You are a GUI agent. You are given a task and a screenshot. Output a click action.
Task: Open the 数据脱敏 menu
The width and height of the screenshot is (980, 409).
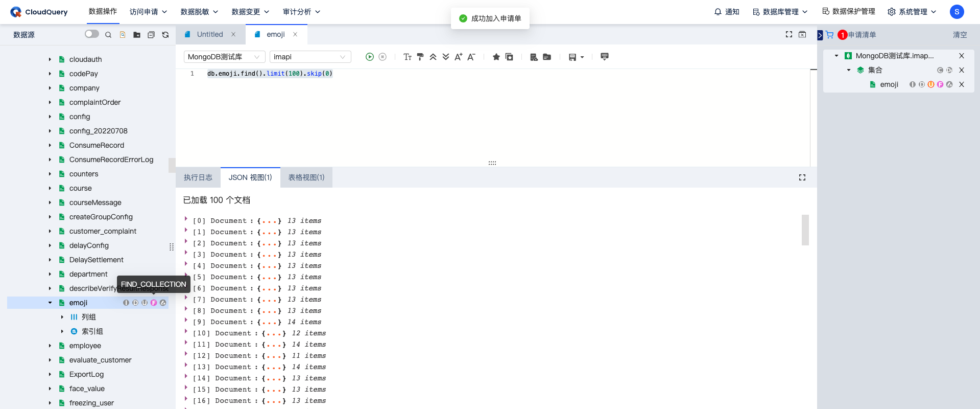199,12
